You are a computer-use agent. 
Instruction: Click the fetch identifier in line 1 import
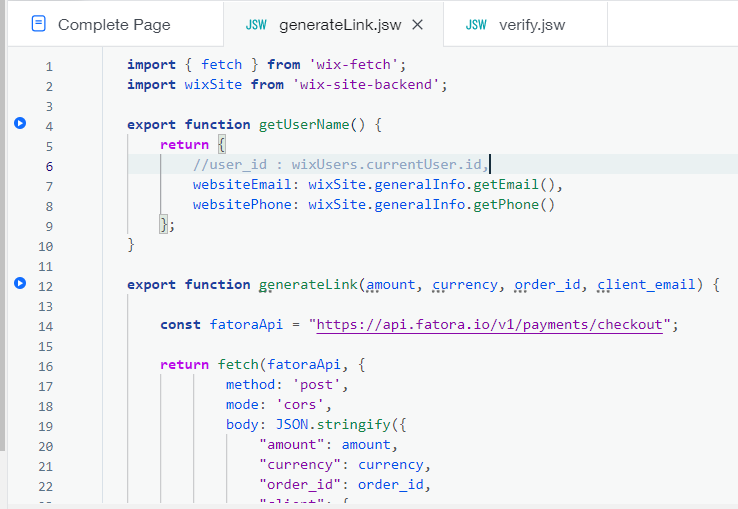(222, 65)
